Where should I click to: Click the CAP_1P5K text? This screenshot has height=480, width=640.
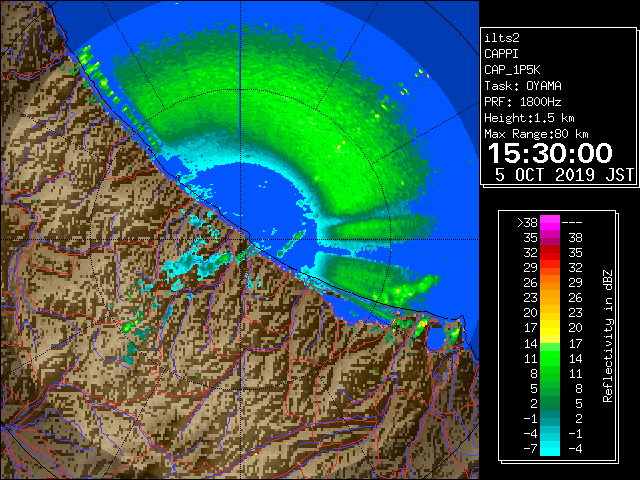tap(512, 70)
